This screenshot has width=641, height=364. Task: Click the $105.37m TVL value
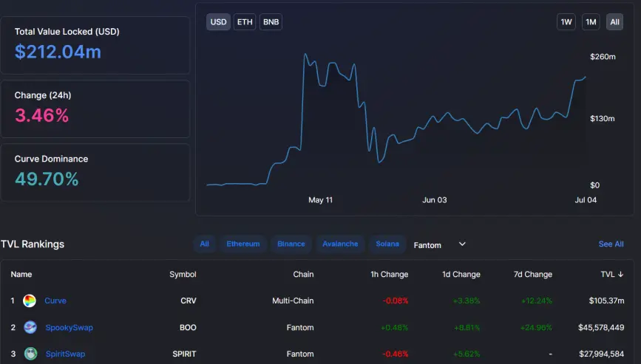pos(607,301)
